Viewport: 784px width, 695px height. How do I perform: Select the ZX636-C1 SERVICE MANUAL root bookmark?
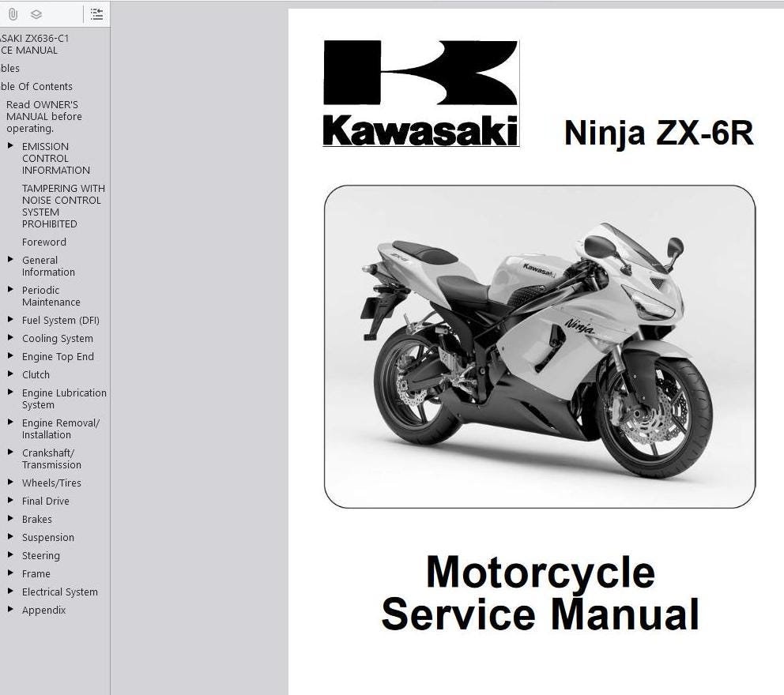(35, 44)
